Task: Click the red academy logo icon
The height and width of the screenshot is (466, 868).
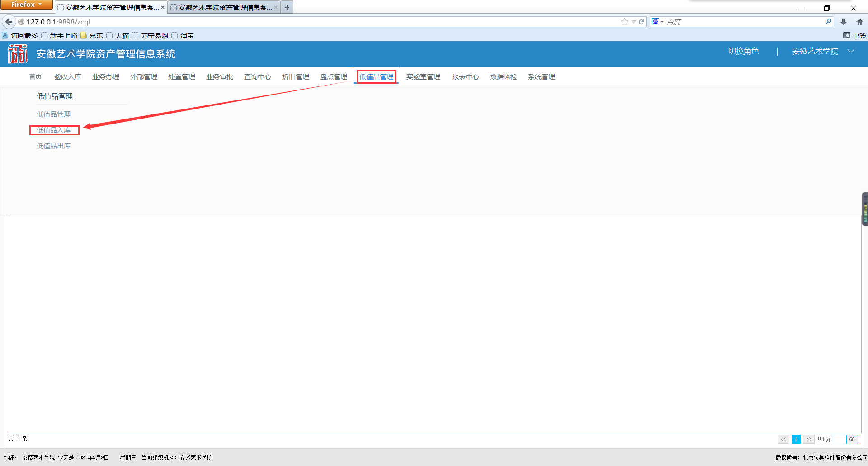Action: pos(18,54)
